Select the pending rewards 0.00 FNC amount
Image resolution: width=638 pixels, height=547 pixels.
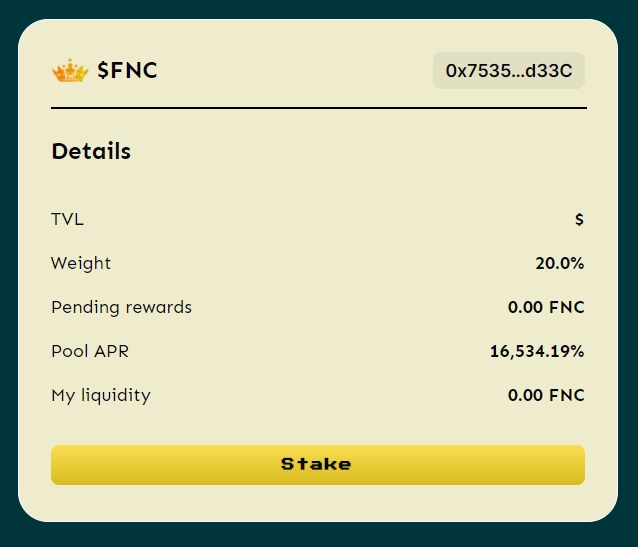(545, 308)
